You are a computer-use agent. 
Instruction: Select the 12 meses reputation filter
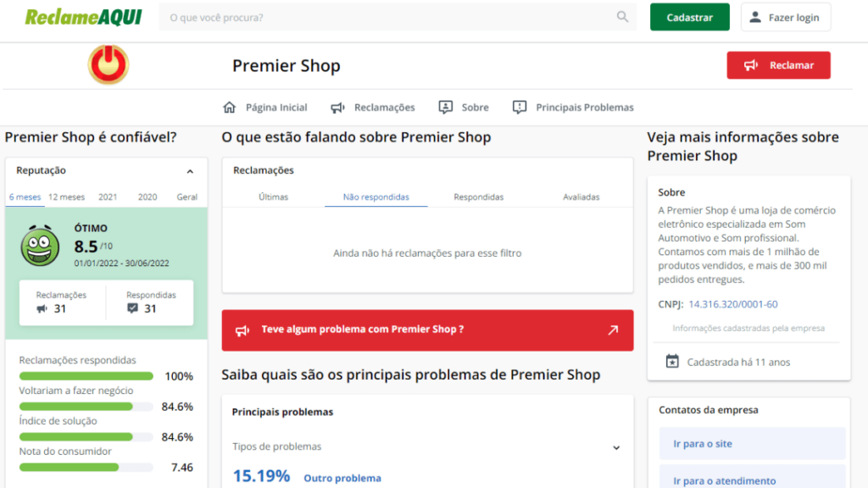click(65, 197)
